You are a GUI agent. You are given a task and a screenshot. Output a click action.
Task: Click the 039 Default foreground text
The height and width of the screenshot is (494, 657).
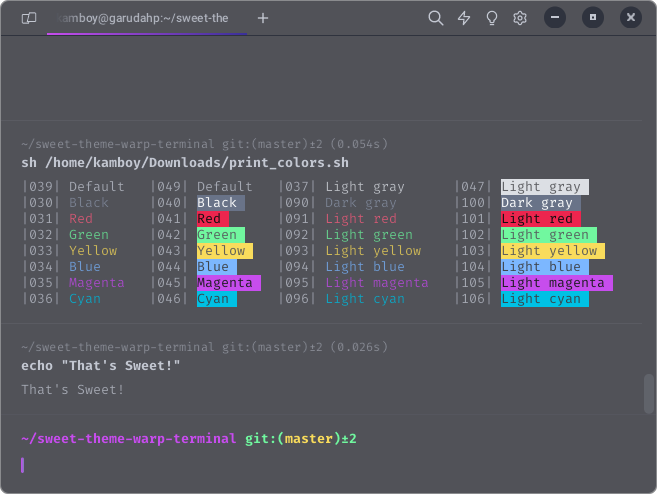pyautogui.click(x=97, y=187)
